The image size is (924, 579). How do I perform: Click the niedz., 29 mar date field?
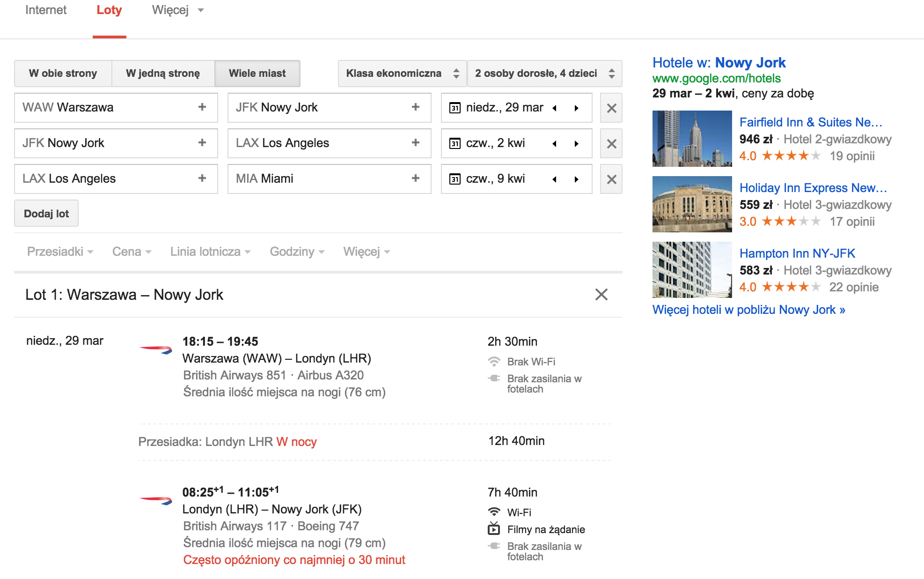[x=517, y=108]
